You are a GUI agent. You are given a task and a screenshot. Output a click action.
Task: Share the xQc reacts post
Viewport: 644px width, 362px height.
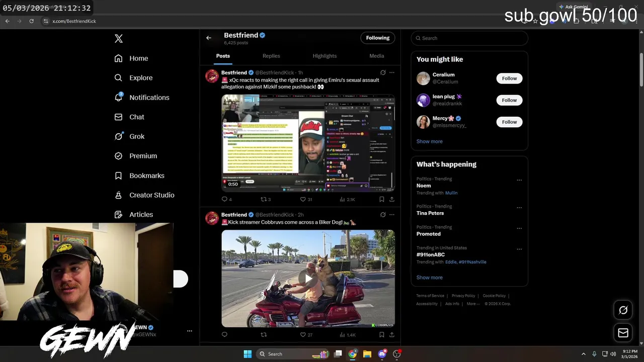(x=392, y=199)
